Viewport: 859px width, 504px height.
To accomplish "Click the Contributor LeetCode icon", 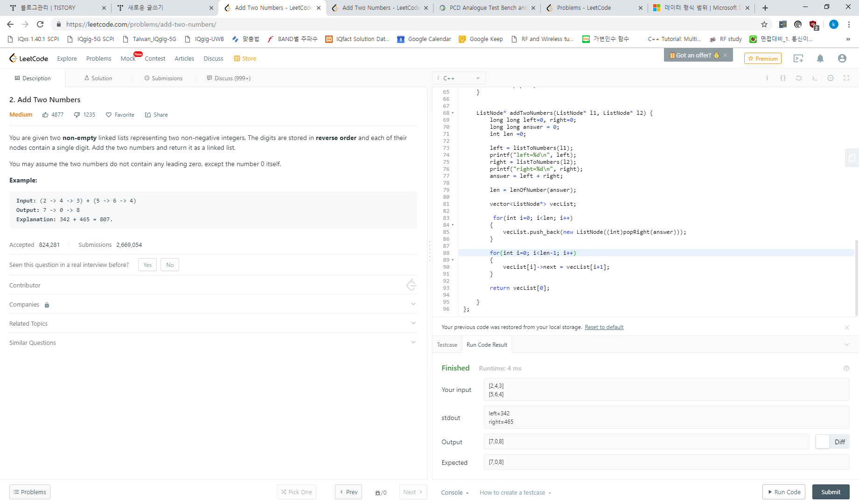I will [x=411, y=285].
